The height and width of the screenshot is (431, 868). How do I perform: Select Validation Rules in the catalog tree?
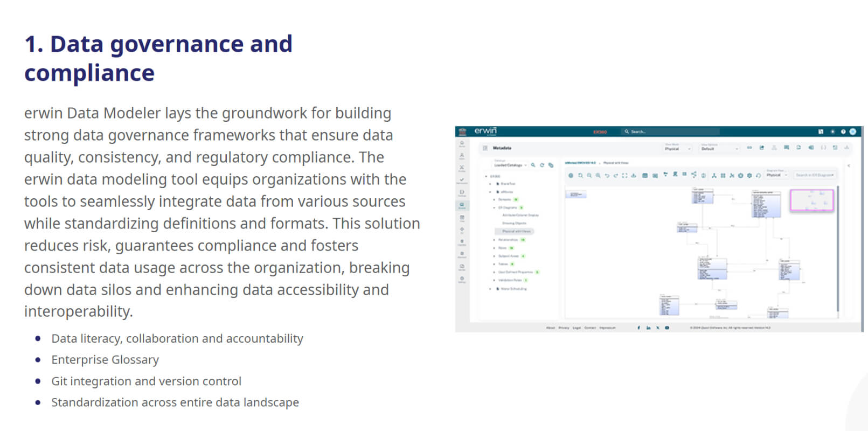pyautogui.click(x=510, y=280)
